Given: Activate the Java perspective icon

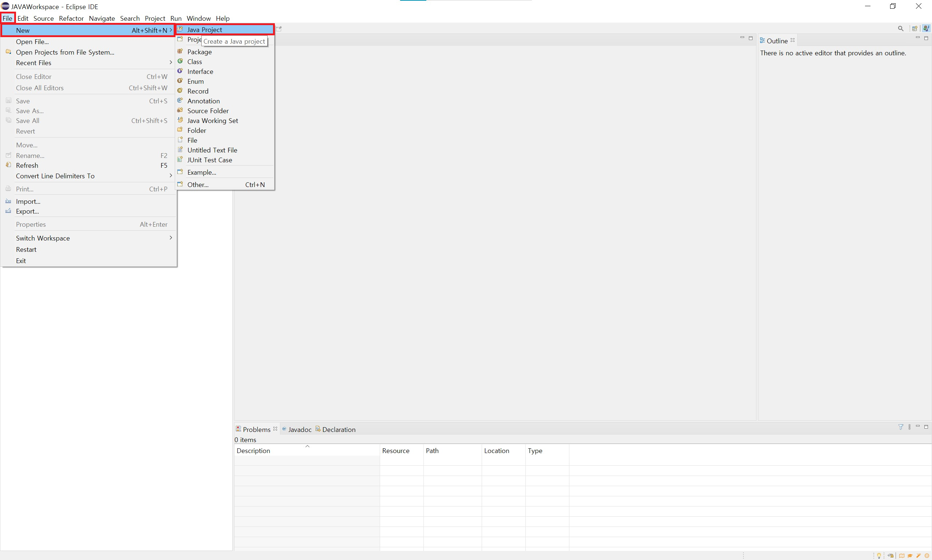Looking at the screenshot, I should [x=926, y=29].
